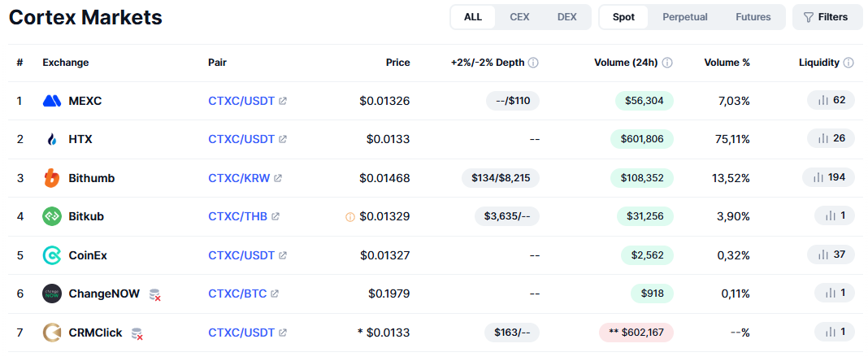Click the --/$110 depth value
This screenshot has width=868, height=361.
(x=513, y=101)
